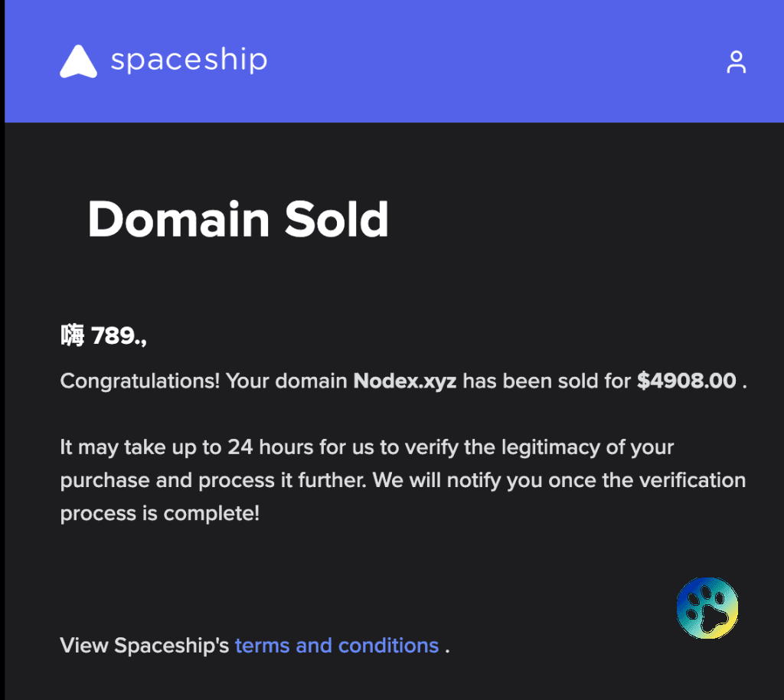Select the Nodex.xyz domain name
Image resolution: width=784 pixels, height=700 pixels.
pos(404,381)
